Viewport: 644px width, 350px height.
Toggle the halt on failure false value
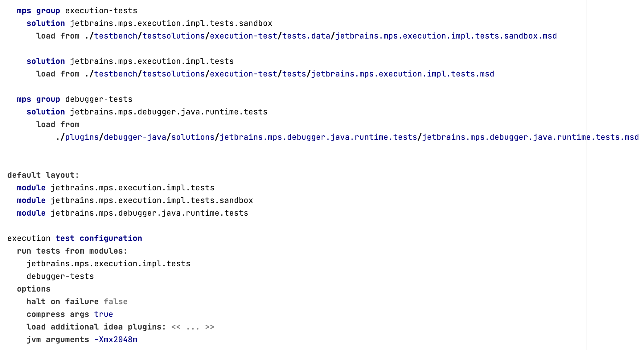(x=115, y=302)
